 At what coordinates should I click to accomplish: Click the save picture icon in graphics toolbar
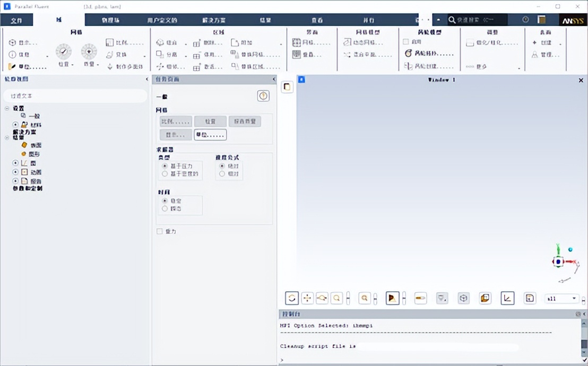(x=529, y=298)
